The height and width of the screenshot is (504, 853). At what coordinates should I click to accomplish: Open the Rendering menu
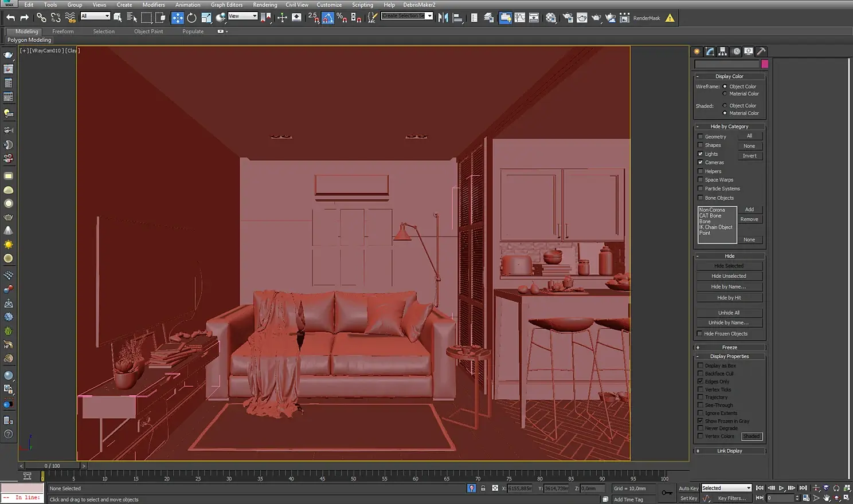[265, 5]
